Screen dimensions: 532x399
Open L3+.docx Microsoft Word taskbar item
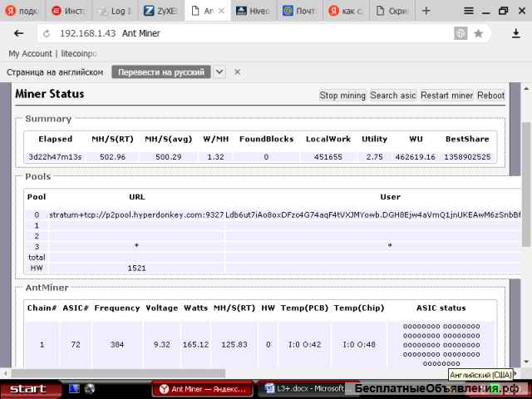point(303,389)
